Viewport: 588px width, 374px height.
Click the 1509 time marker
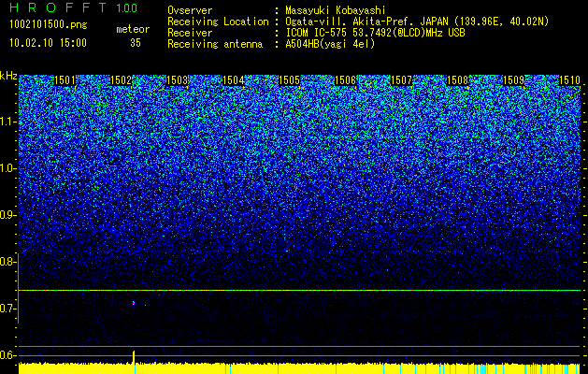(514, 80)
